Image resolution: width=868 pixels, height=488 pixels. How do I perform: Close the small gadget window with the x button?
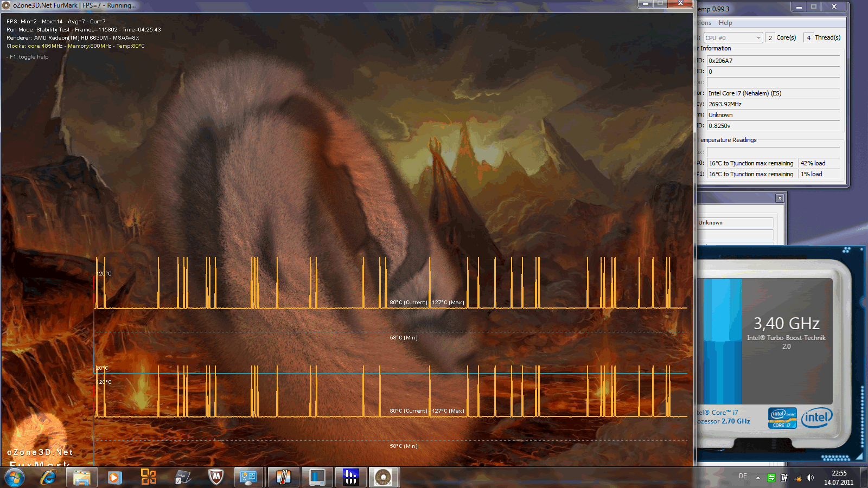tap(780, 198)
